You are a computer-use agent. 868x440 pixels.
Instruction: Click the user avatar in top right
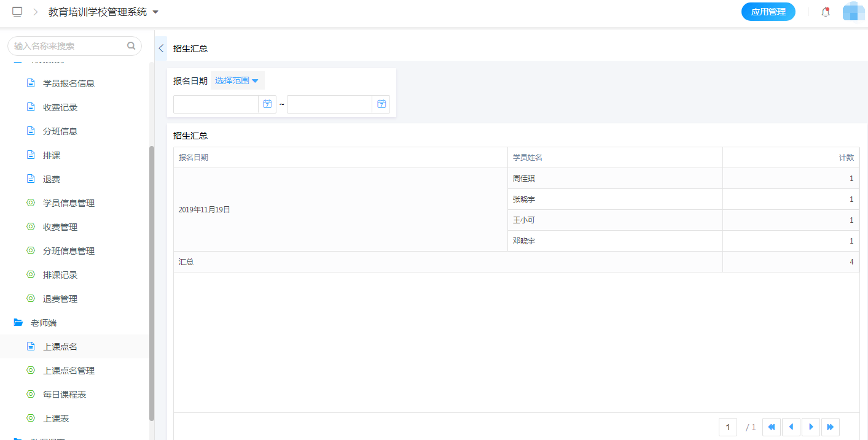pyautogui.click(x=853, y=12)
